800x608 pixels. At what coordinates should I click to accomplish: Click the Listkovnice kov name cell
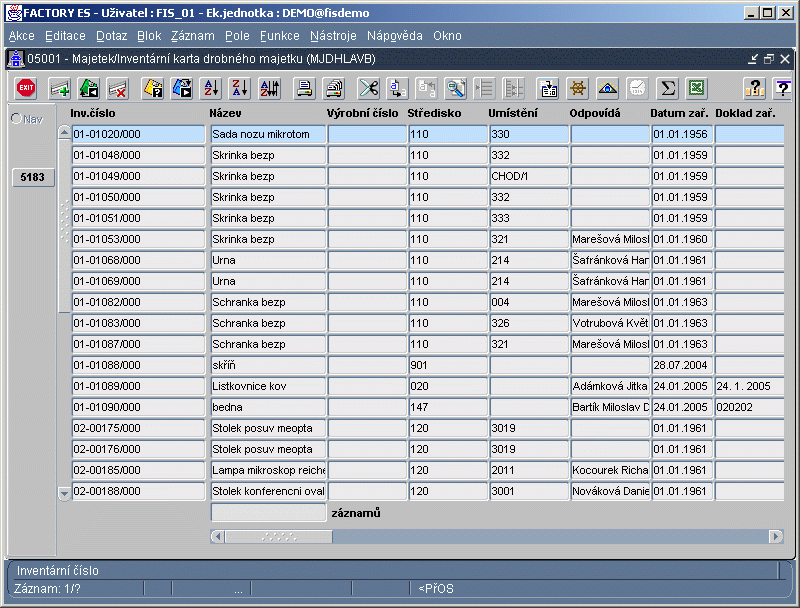[x=268, y=386]
